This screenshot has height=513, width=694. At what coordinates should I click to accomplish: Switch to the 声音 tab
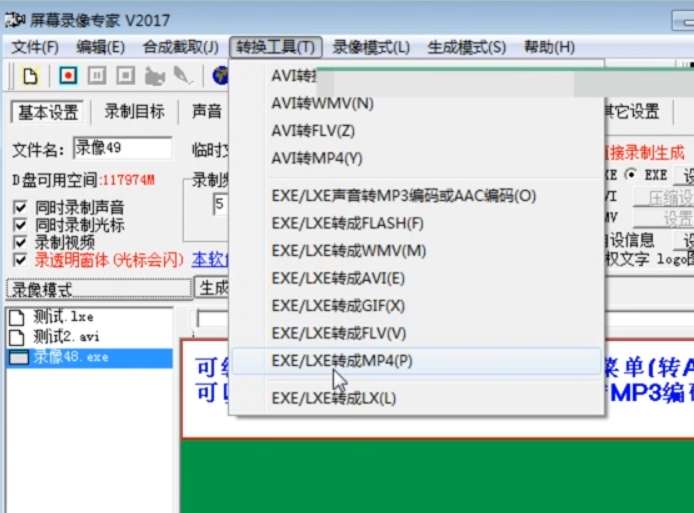click(x=207, y=111)
